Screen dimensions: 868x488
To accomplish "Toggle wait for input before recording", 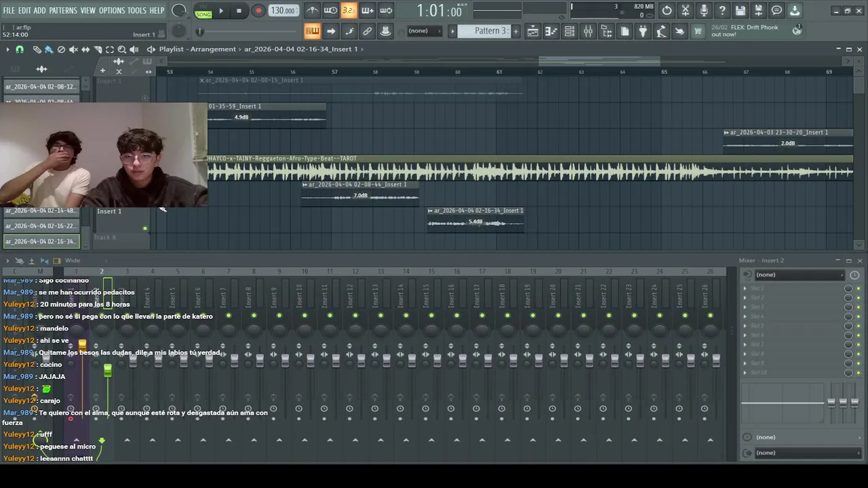I will pyautogui.click(x=330, y=10).
